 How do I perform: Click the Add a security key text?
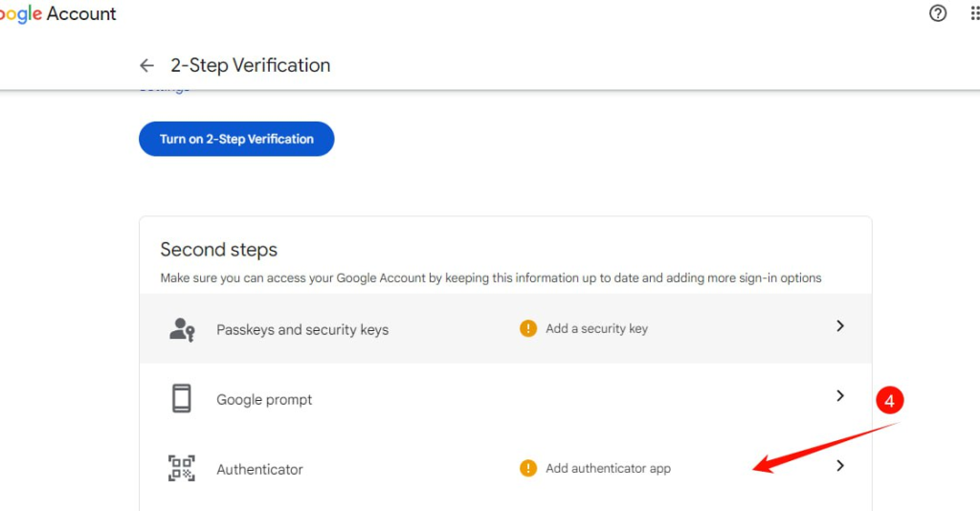tap(596, 328)
